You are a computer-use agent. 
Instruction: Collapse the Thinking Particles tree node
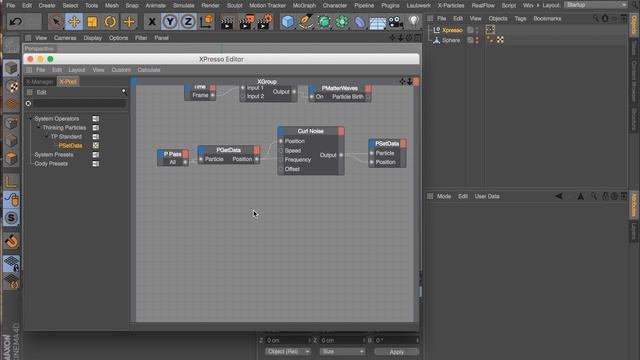[x=38, y=128]
